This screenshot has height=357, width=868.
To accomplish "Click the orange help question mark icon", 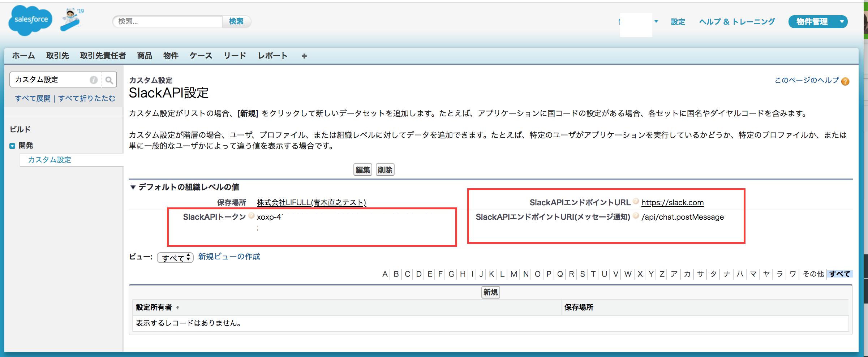I will 845,81.
